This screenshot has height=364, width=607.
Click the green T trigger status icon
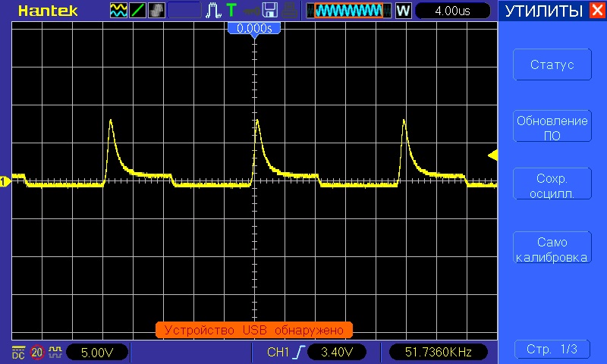point(231,11)
